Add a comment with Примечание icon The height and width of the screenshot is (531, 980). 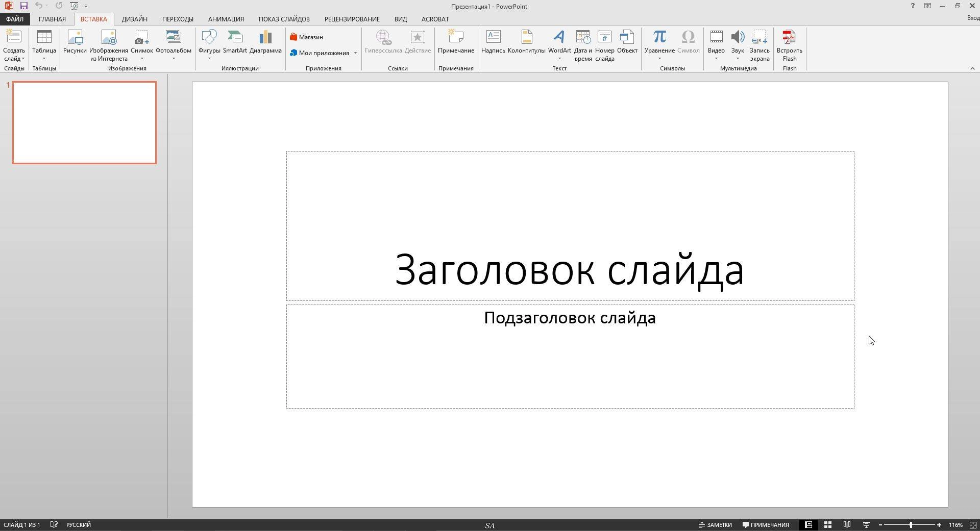[456, 42]
